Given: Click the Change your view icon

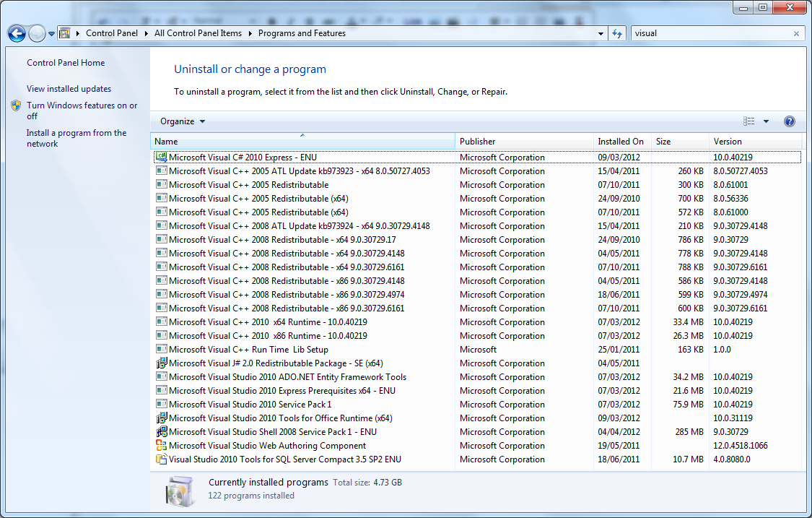Looking at the screenshot, I should [x=748, y=121].
